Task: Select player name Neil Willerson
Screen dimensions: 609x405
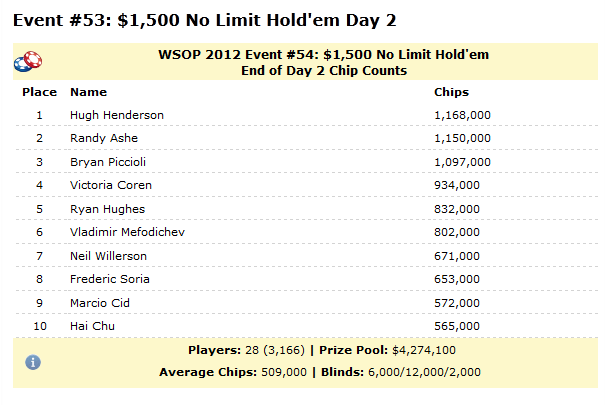Action: (108, 256)
